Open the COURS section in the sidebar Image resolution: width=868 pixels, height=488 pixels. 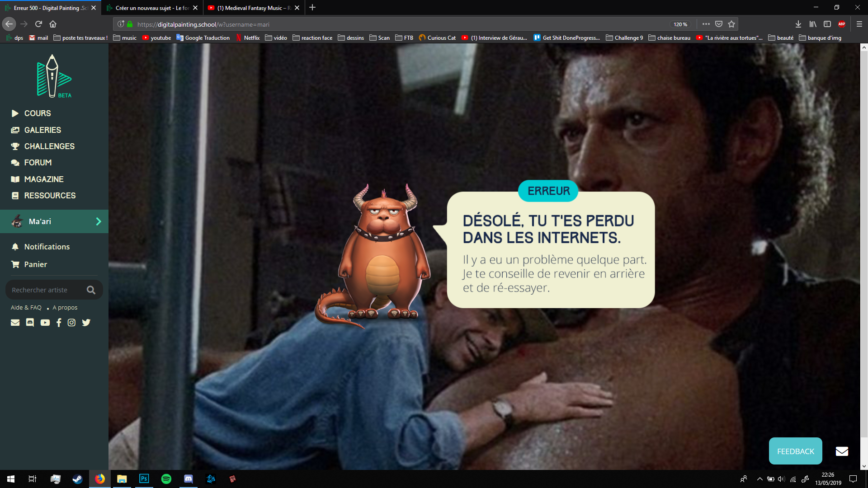click(x=38, y=113)
